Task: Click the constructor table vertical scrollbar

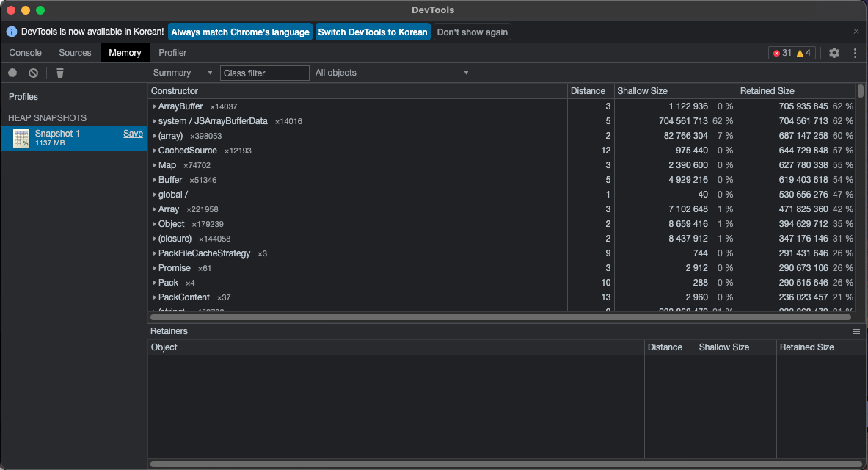Action: pos(860,91)
